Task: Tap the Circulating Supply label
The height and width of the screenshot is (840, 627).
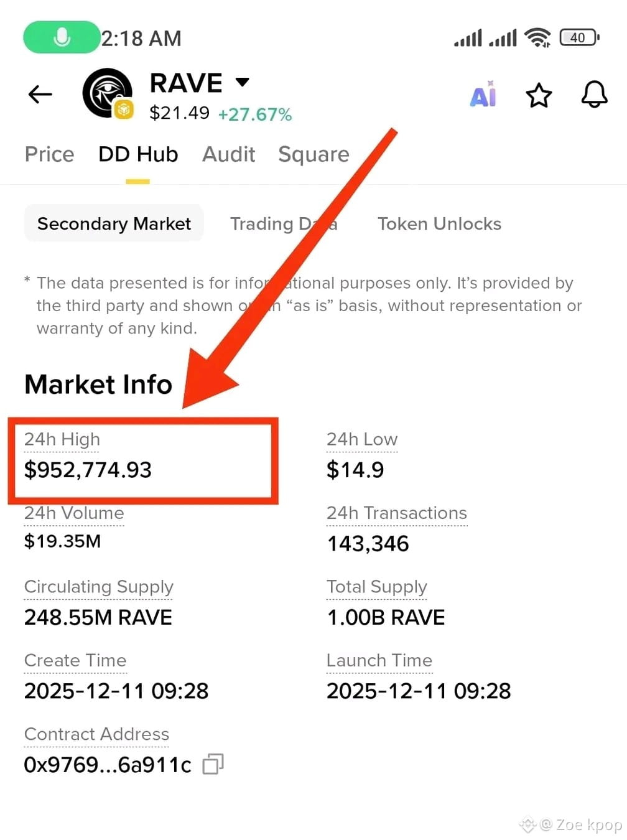Action: coord(98,587)
